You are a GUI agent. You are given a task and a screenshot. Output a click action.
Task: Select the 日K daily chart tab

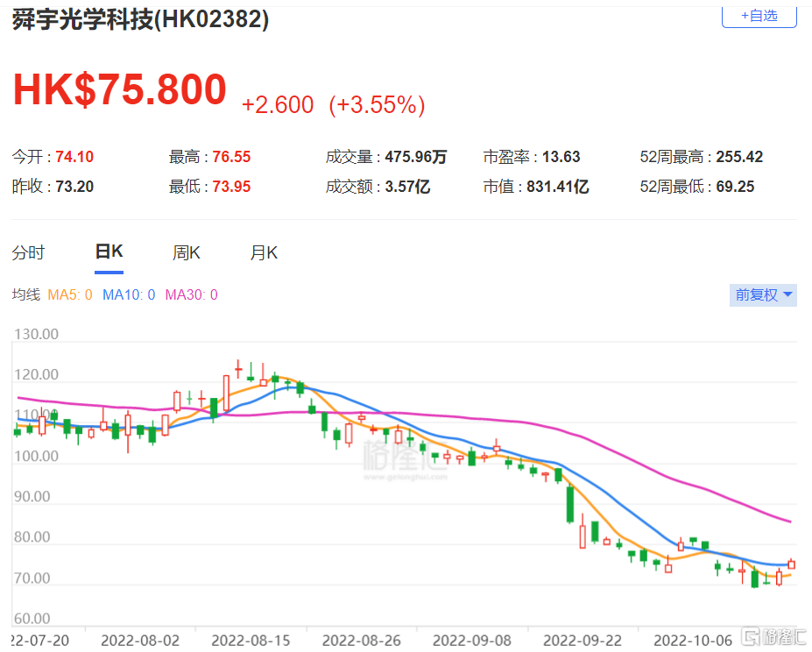(x=109, y=252)
